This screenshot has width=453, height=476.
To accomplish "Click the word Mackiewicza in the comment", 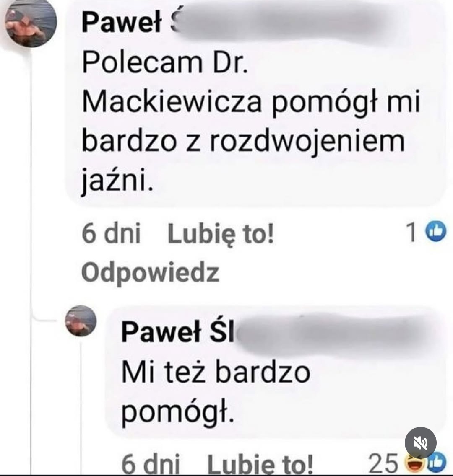I will click(x=172, y=102).
